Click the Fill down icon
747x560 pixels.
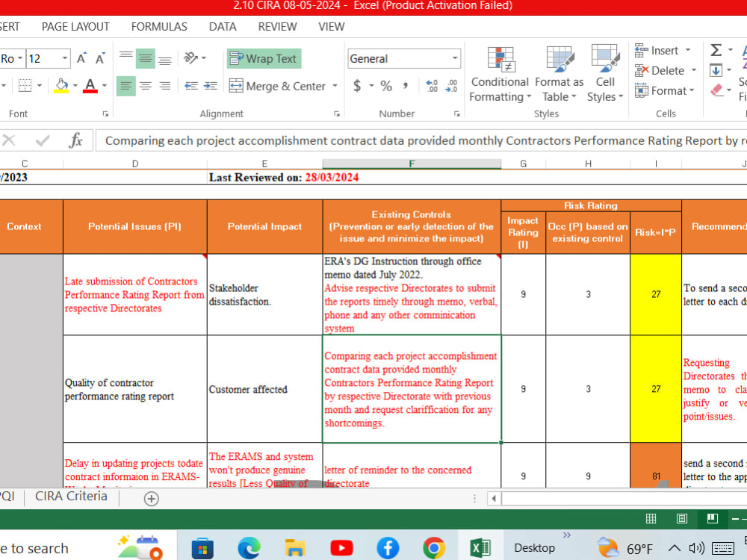(x=716, y=70)
